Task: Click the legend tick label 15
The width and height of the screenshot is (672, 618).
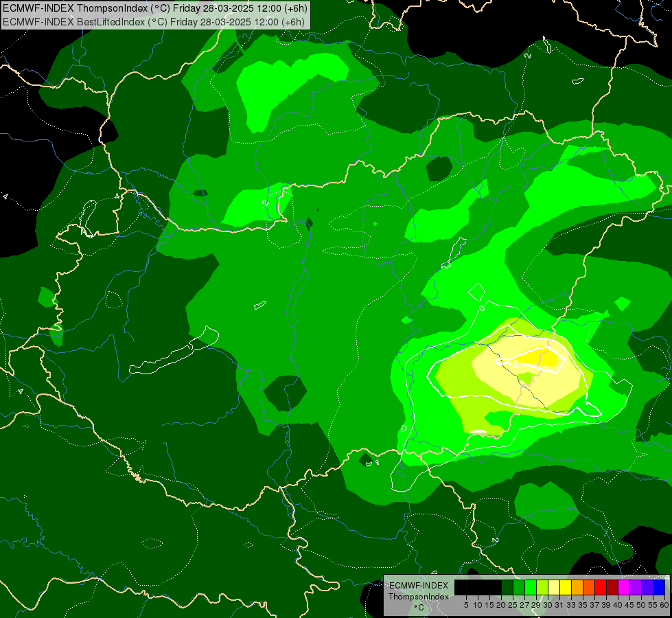Action: pyautogui.click(x=489, y=605)
